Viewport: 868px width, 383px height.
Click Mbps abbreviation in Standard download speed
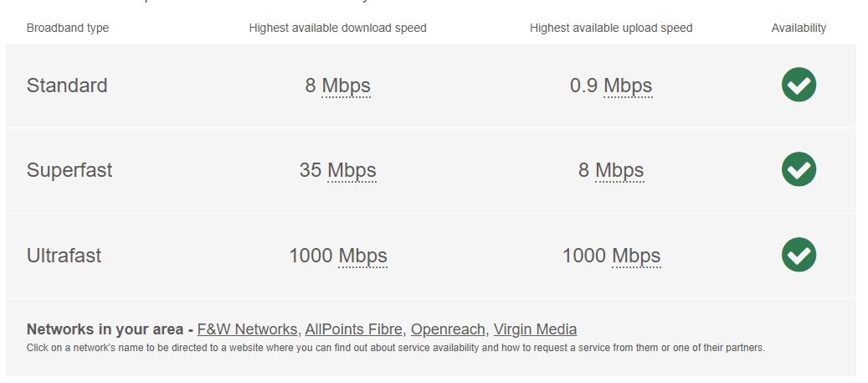pos(346,85)
